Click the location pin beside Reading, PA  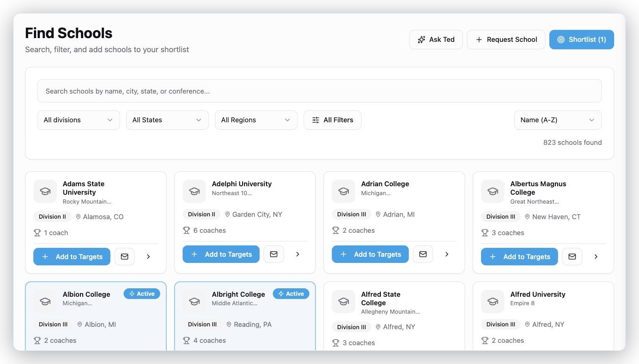(229, 324)
